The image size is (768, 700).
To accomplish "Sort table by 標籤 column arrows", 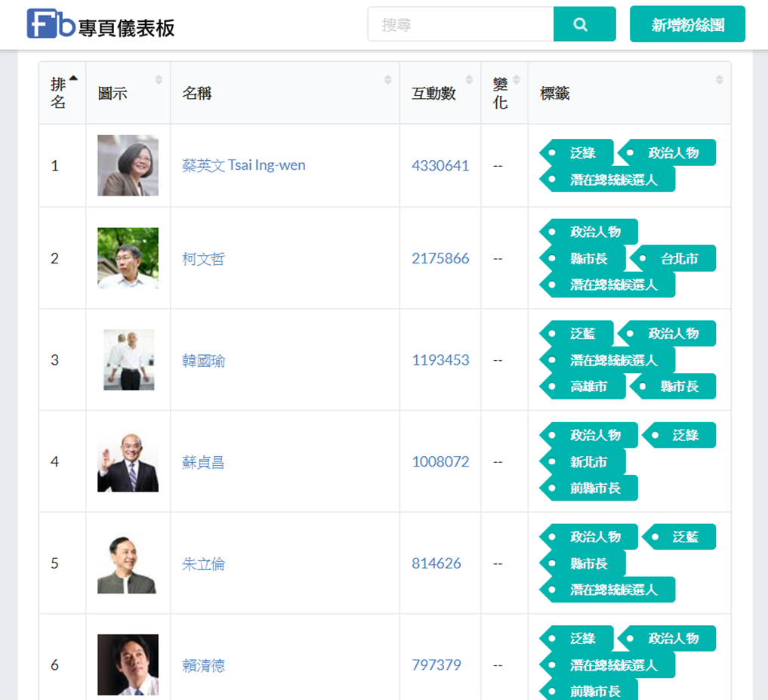I will coord(720,80).
